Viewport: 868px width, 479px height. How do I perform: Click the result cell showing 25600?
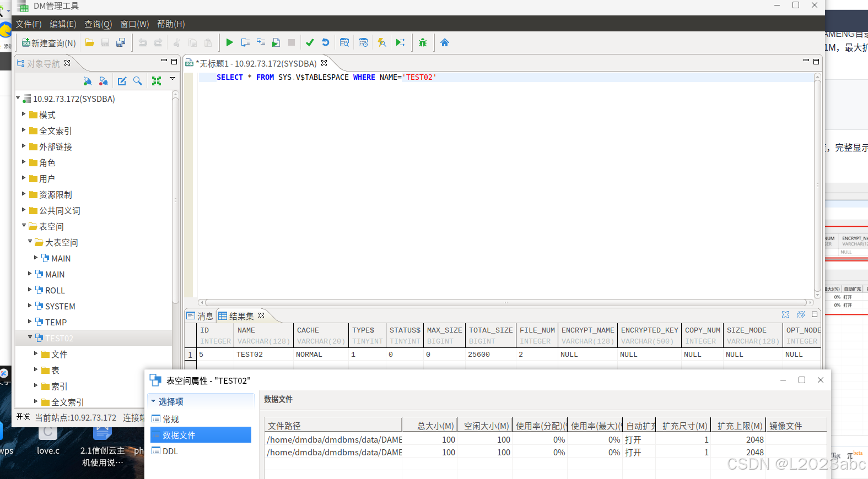pyautogui.click(x=490, y=355)
